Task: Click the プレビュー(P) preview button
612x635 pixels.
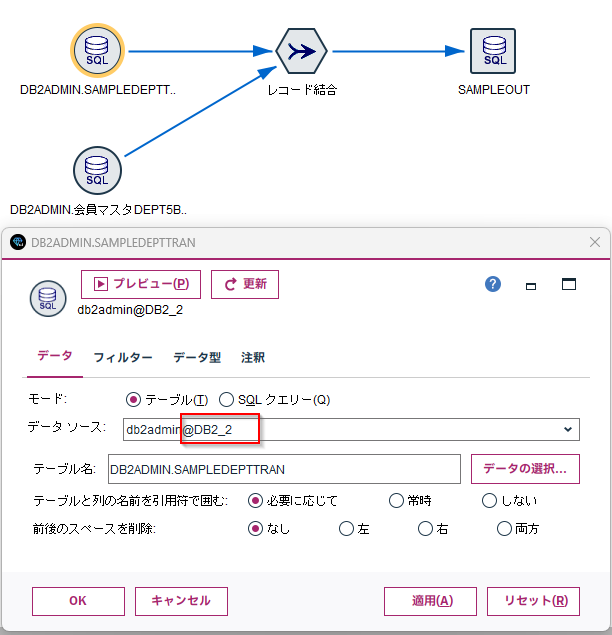Action: tap(141, 284)
